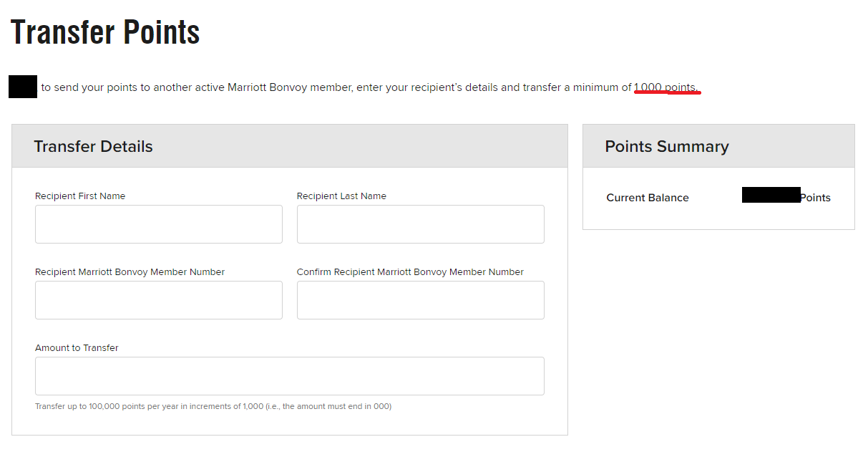This screenshot has height=452, width=868.
Task: Click the Confirm Recipient Member Number field
Action: pyautogui.click(x=421, y=300)
